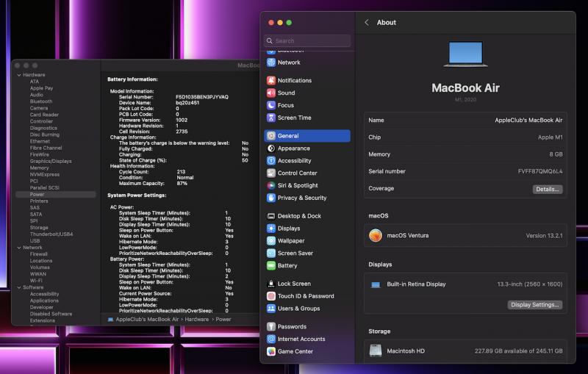
Task: Open the Touch ID & Password fingerprint icon
Action: tap(271, 296)
